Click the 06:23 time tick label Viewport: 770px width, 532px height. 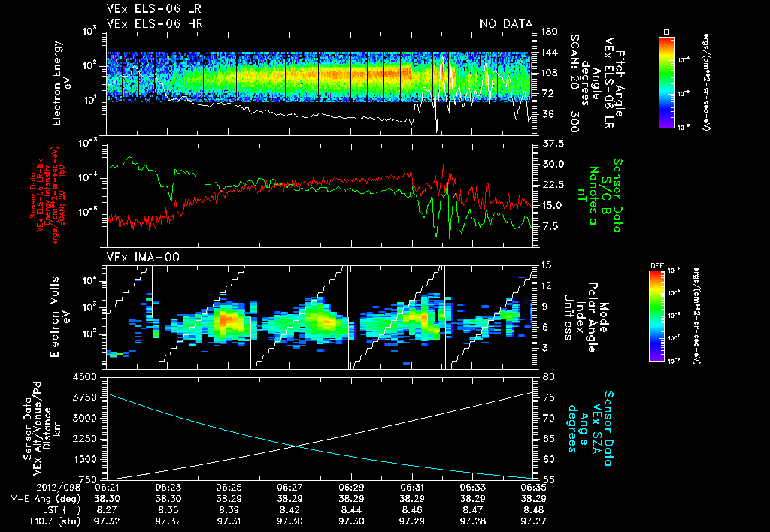point(168,488)
